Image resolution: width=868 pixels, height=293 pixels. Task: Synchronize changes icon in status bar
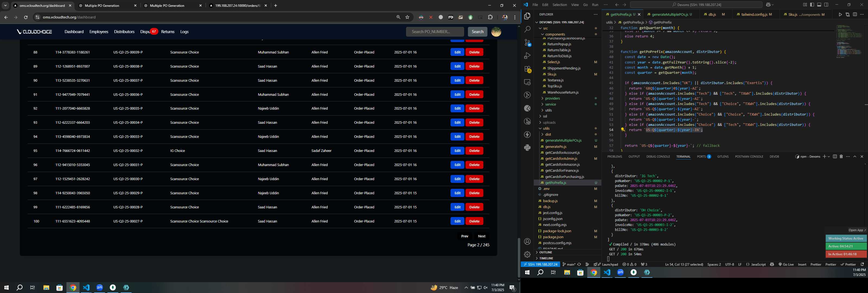579,264
